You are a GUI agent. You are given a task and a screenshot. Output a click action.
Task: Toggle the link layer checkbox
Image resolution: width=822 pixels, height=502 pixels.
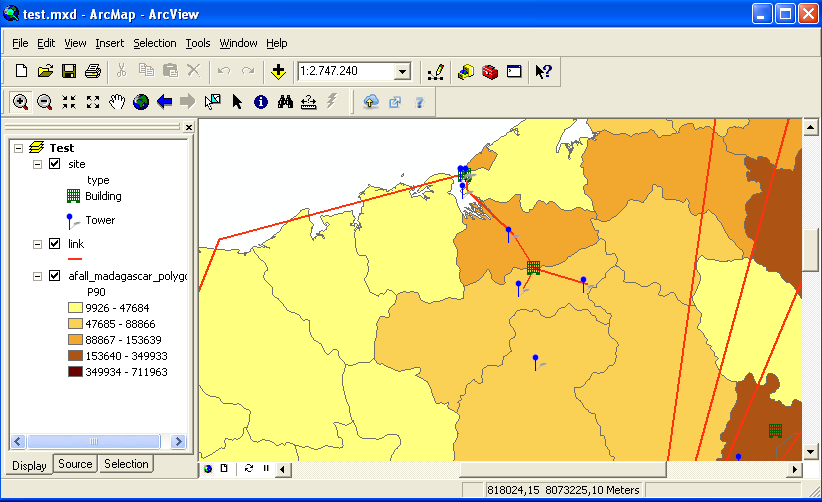tap(55, 244)
